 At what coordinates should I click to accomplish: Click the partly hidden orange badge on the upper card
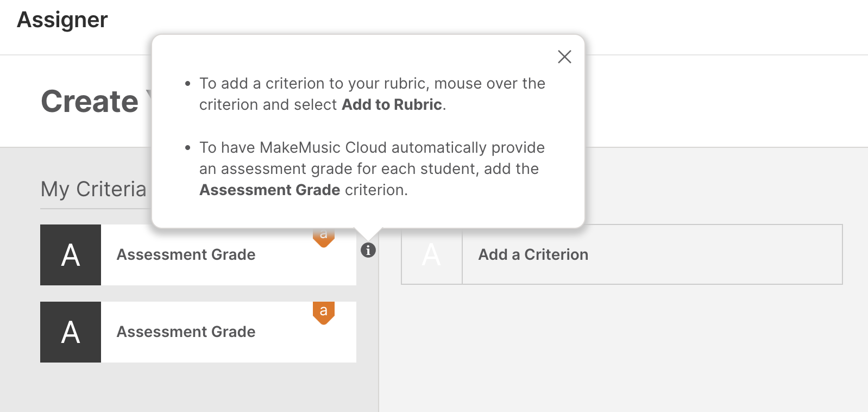click(324, 238)
